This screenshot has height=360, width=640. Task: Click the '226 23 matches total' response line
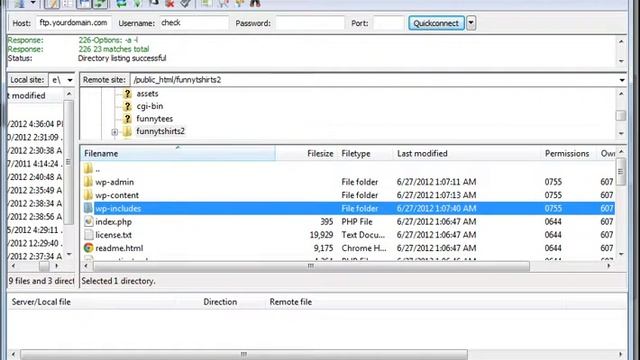point(114,49)
